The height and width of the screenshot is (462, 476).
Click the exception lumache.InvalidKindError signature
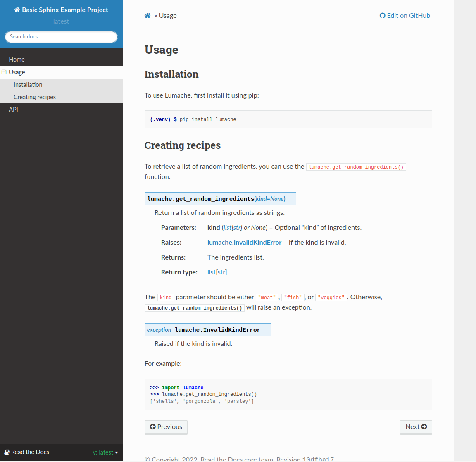208,330
